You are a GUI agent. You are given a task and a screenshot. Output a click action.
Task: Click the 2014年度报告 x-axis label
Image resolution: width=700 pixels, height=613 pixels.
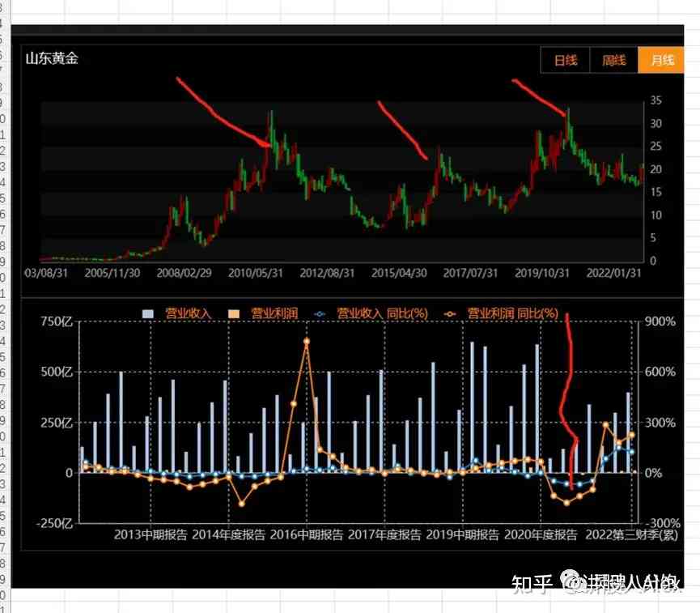point(229,534)
